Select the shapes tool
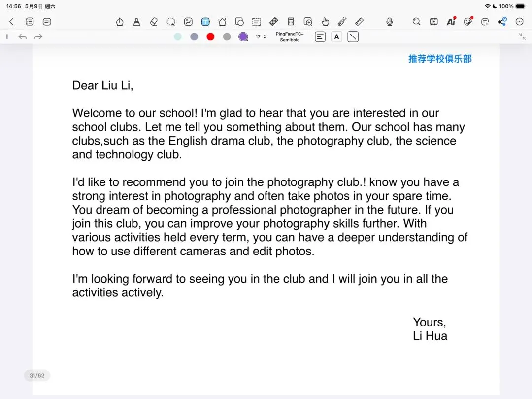Screen dimensions: 532x399 (x=239, y=22)
